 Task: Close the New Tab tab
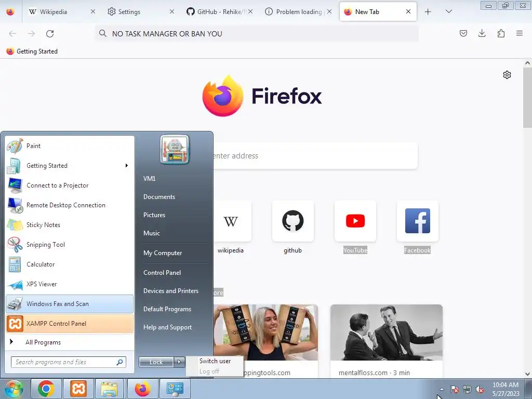408,11
